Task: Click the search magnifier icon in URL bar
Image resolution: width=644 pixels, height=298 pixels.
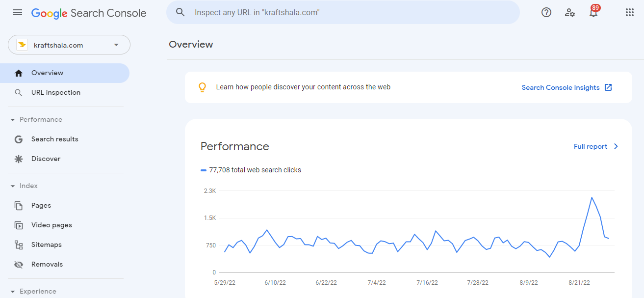Action: coord(180,12)
